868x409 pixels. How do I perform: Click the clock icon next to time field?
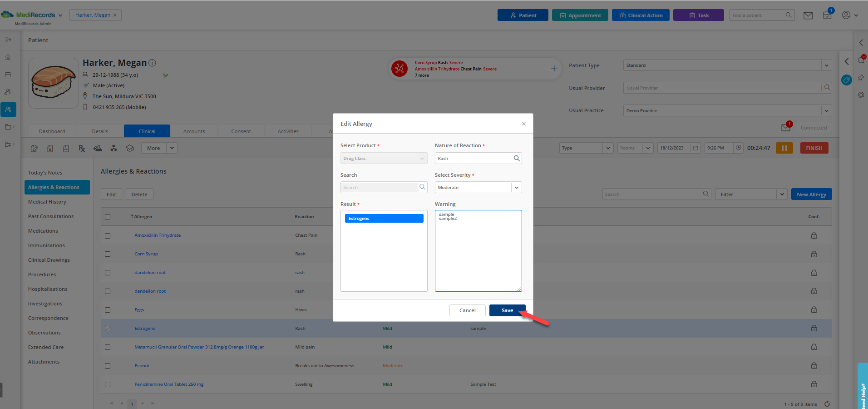tap(739, 148)
